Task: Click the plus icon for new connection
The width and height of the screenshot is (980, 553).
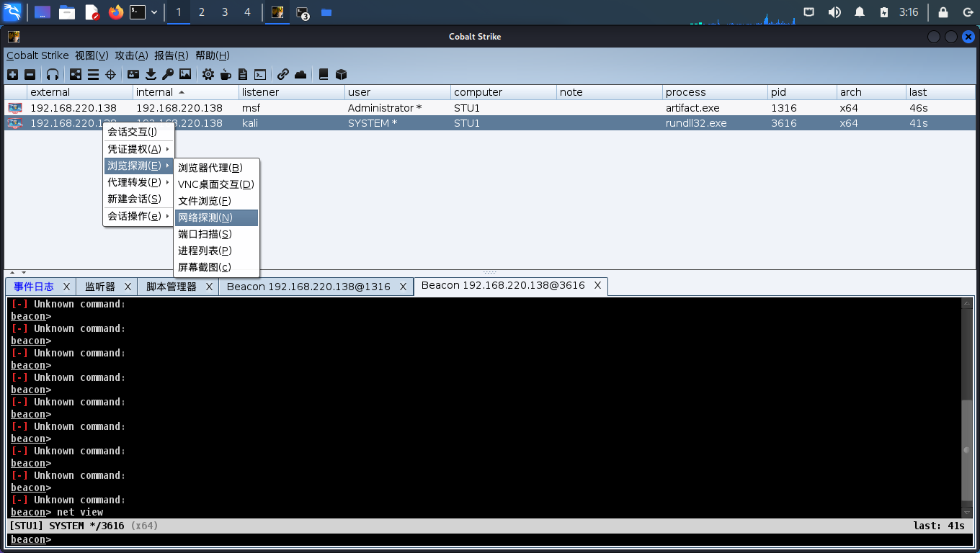Action: tap(12, 74)
